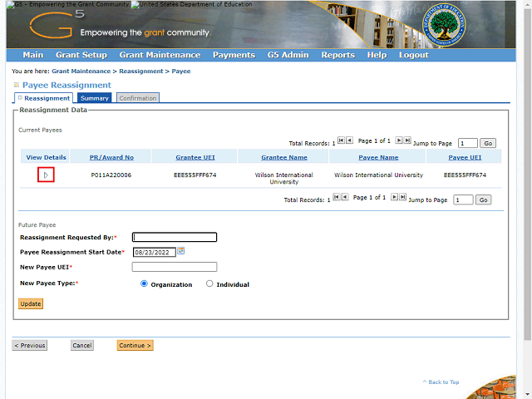
Task: Click the Previous button
Action: tap(30, 346)
